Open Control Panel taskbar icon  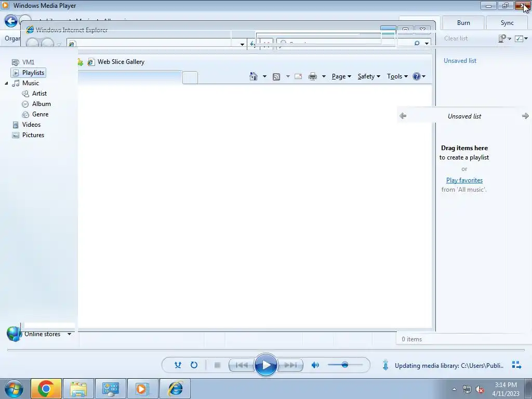111,389
